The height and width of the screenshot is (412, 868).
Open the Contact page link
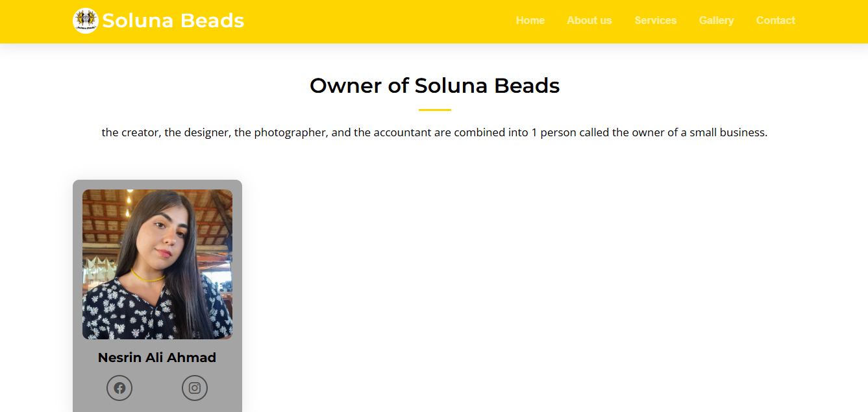(775, 21)
